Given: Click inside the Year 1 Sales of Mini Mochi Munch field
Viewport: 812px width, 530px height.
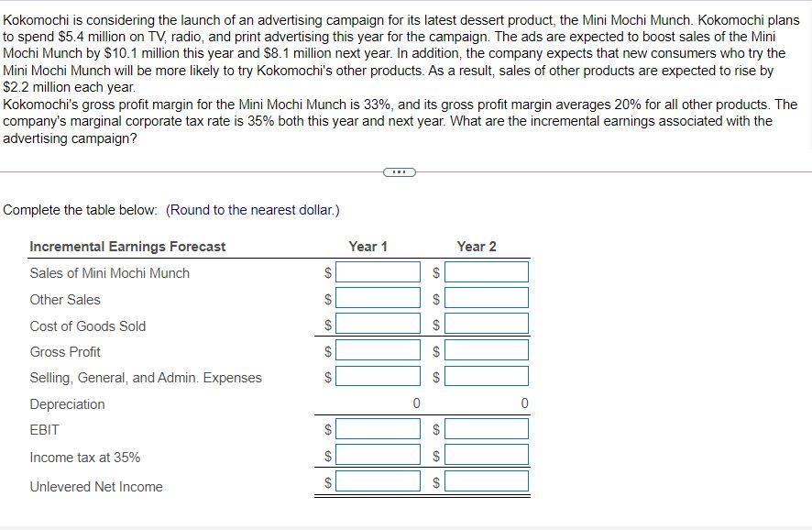Looking at the screenshot, I should click(376, 271).
